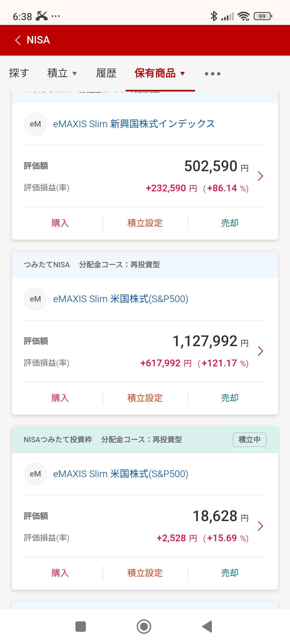Tap the eM icon for 新興国株式インデックス
This screenshot has width=290, height=644.
35,124
